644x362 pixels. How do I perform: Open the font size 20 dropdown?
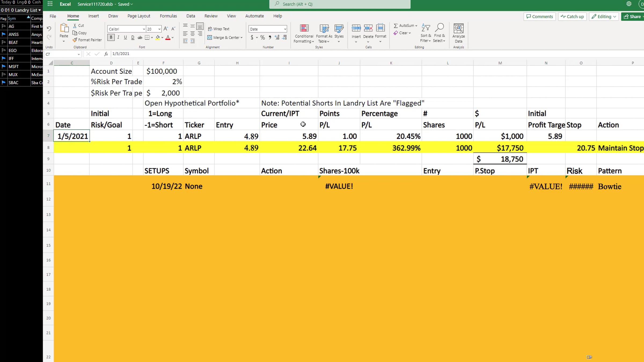159,29
